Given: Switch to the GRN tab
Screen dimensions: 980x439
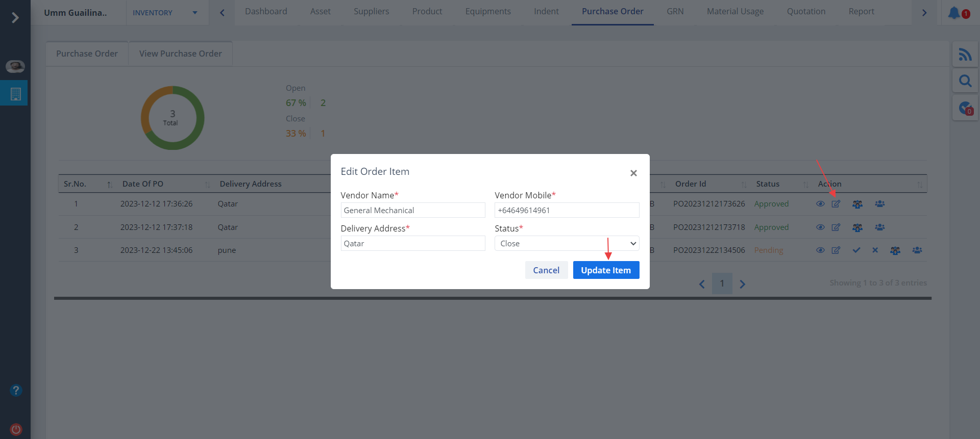Looking at the screenshot, I should pos(675,12).
